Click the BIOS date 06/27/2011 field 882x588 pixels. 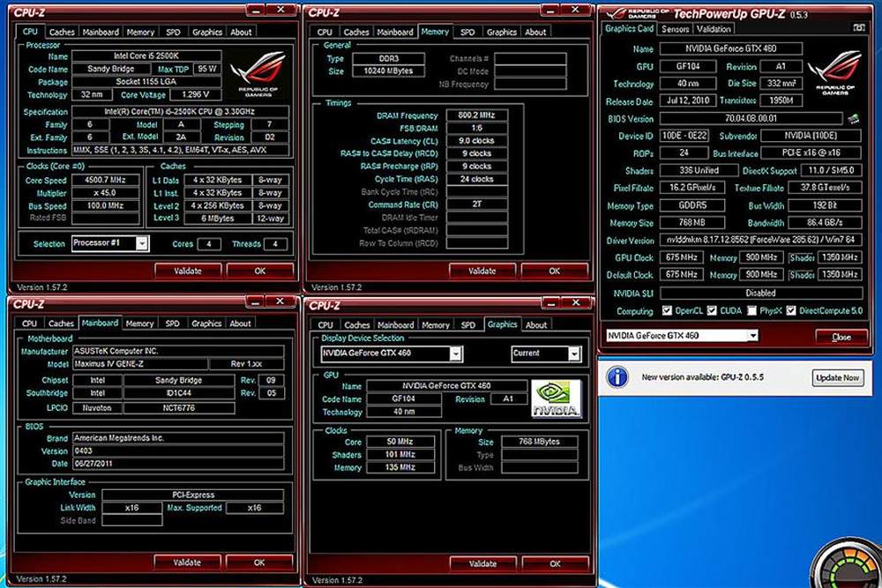coord(178,464)
